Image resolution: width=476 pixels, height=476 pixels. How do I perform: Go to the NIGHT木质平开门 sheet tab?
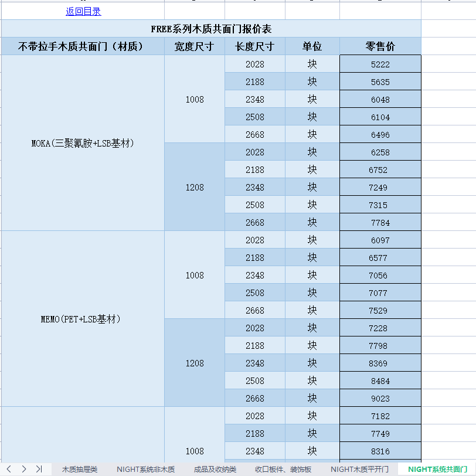click(x=359, y=470)
